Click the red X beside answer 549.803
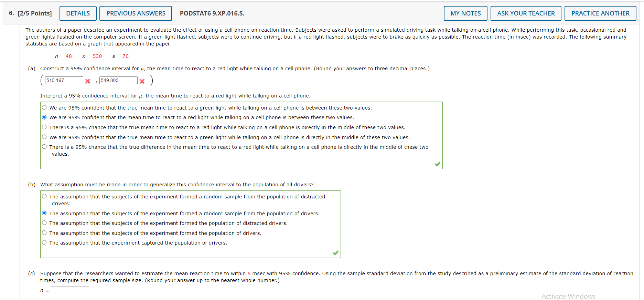Image resolution: width=644 pixels, height=300 pixels. point(142,81)
